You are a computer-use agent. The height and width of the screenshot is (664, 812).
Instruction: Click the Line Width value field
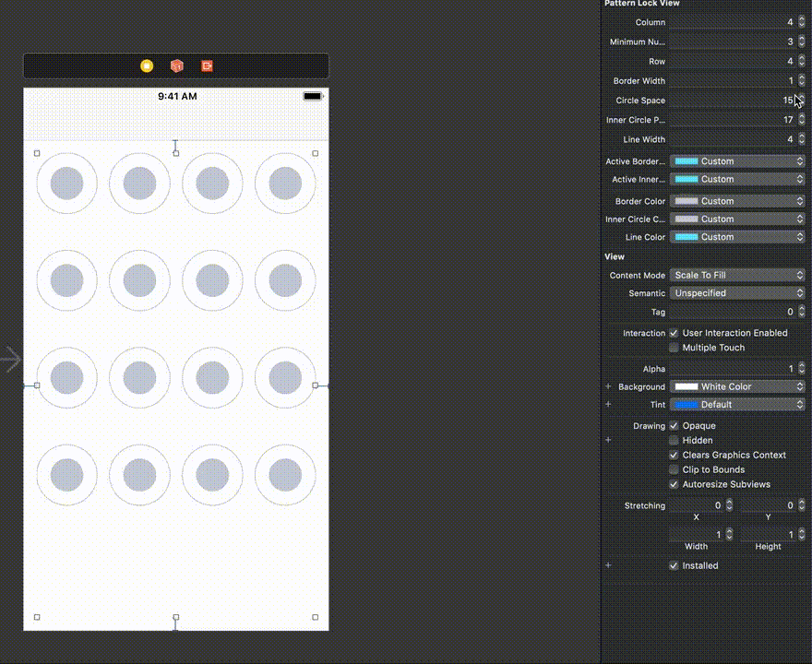click(x=733, y=139)
